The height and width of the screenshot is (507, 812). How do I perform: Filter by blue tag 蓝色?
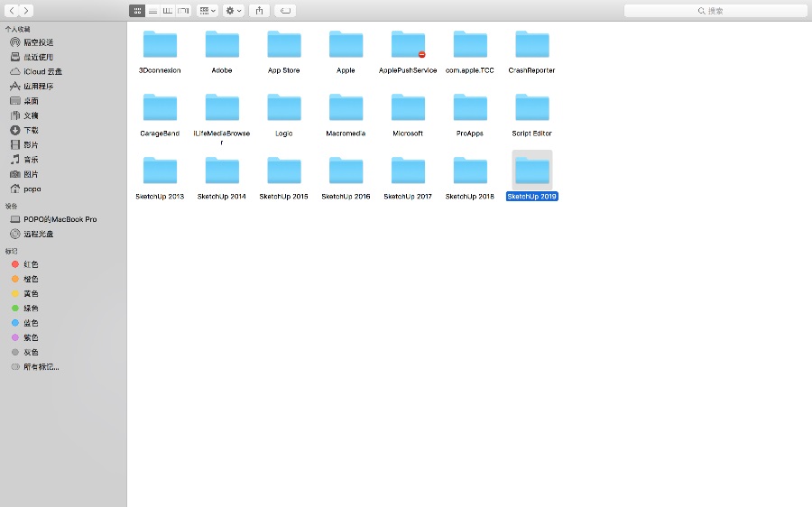click(x=25, y=323)
